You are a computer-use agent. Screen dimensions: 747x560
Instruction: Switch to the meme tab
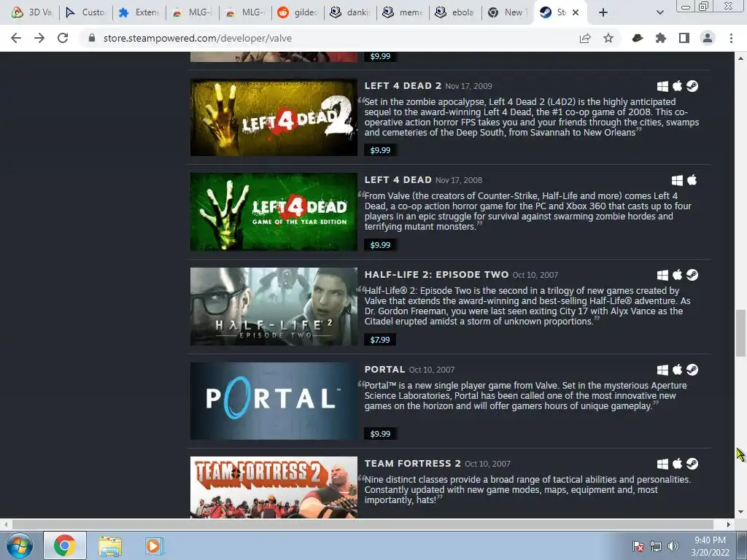tap(403, 12)
